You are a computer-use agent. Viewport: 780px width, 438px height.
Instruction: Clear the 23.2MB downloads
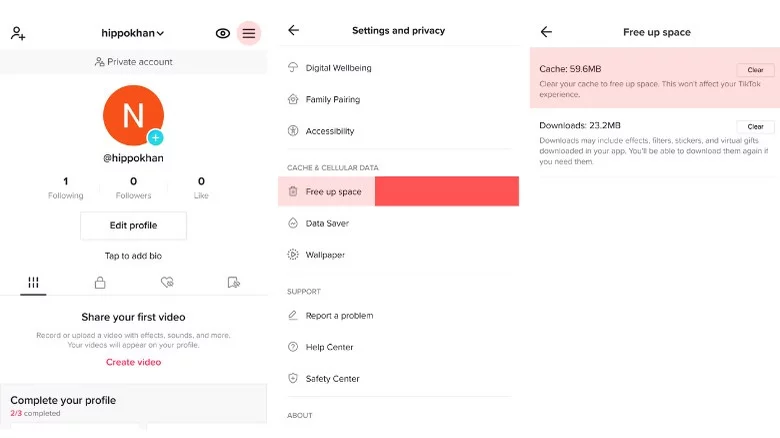point(755,127)
